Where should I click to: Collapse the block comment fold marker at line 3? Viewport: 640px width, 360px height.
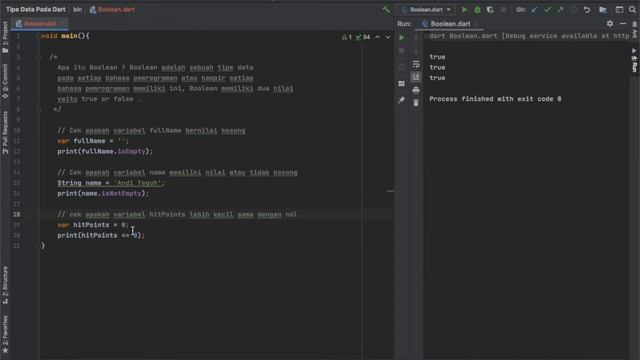[39, 57]
